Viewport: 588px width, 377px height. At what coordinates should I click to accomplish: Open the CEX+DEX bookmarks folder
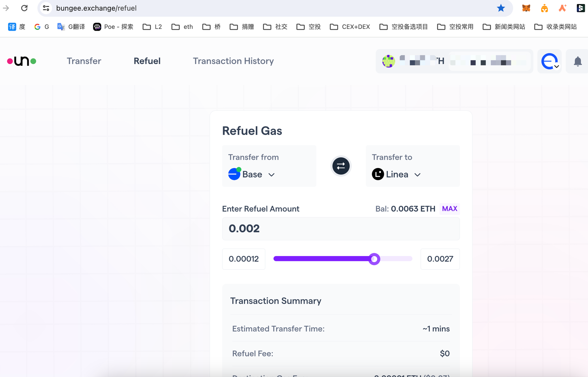350,27
